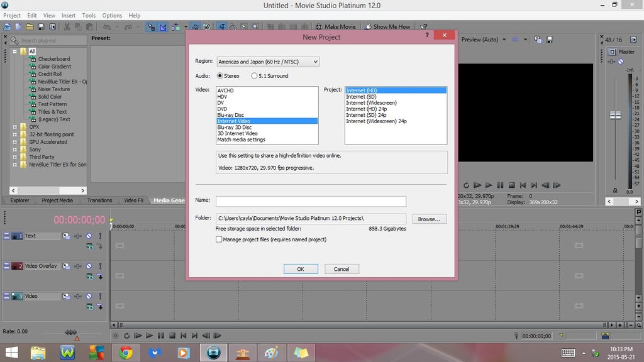This screenshot has width=644, height=362.
Task: Enable Manage project files checkbox
Action: (219, 239)
